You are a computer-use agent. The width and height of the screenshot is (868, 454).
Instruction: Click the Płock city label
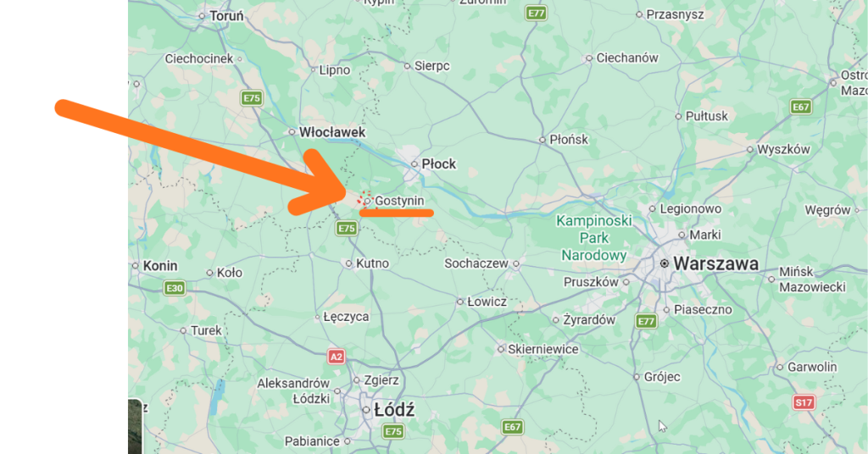[x=439, y=164]
